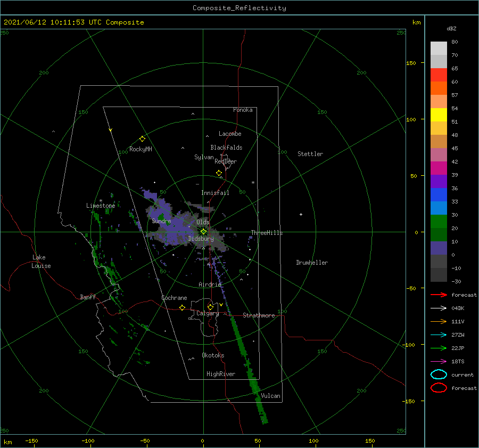Click the red forecast ellipse icon

[439, 388]
